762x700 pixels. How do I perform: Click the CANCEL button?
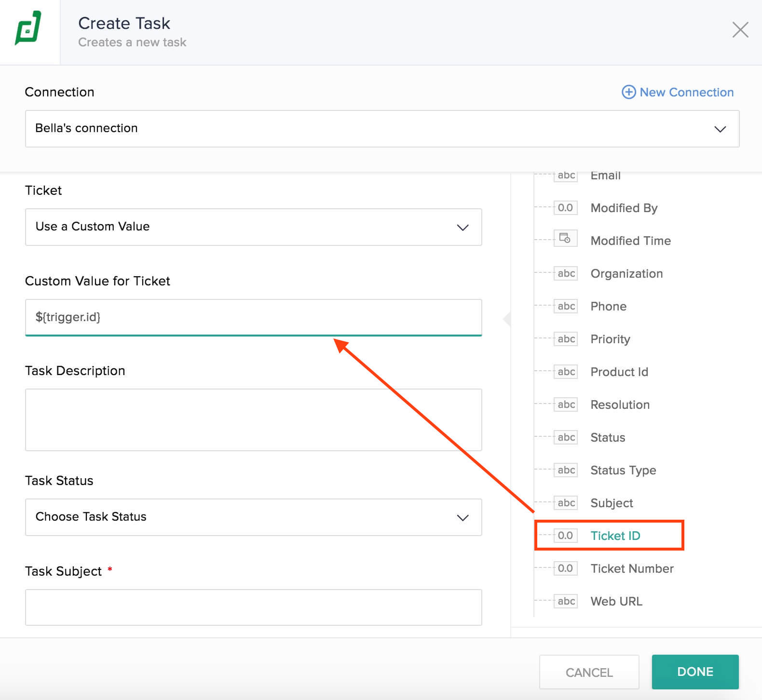589,672
